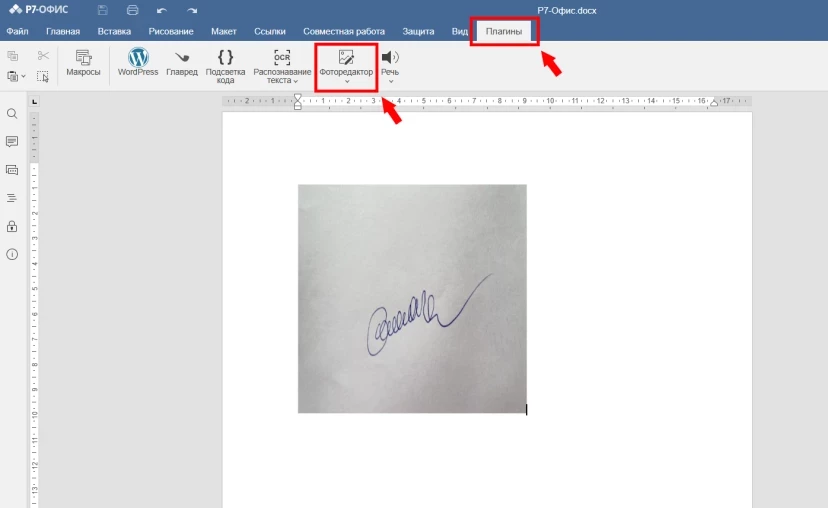This screenshot has height=508, width=828.
Task: Show the document headings navigation panel
Action: [12, 198]
